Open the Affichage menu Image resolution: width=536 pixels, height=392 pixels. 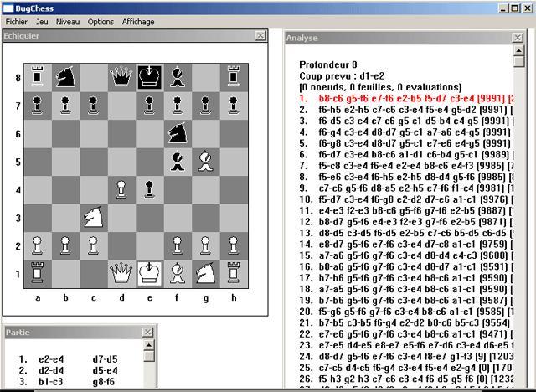click(x=138, y=22)
